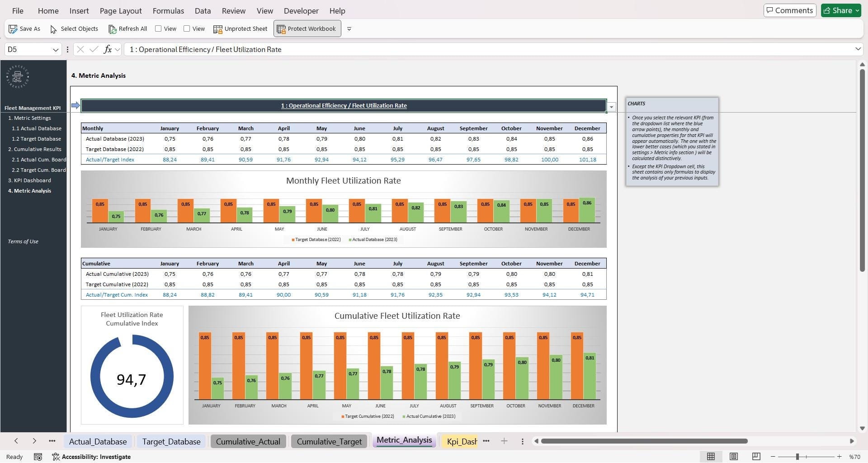Screen dimensions: 868x463
Task: Open the KPI selection dropdown
Action: point(611,107)
